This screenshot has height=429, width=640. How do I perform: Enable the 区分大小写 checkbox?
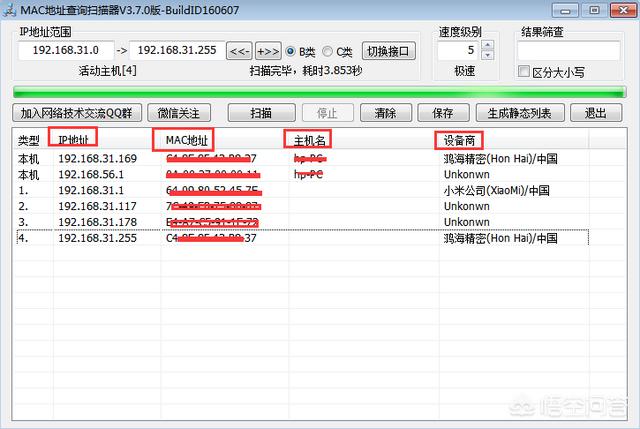524,71
